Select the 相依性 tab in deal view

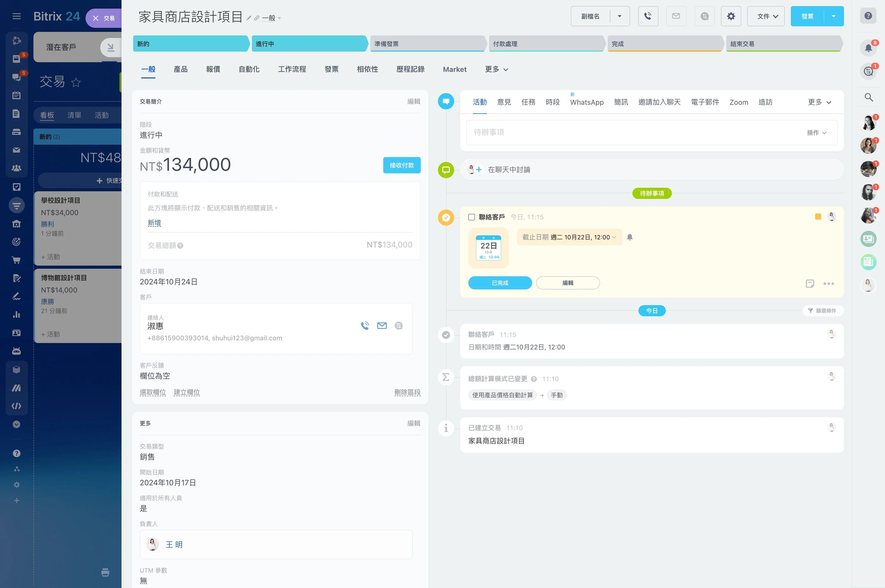[x=366, y=69]
